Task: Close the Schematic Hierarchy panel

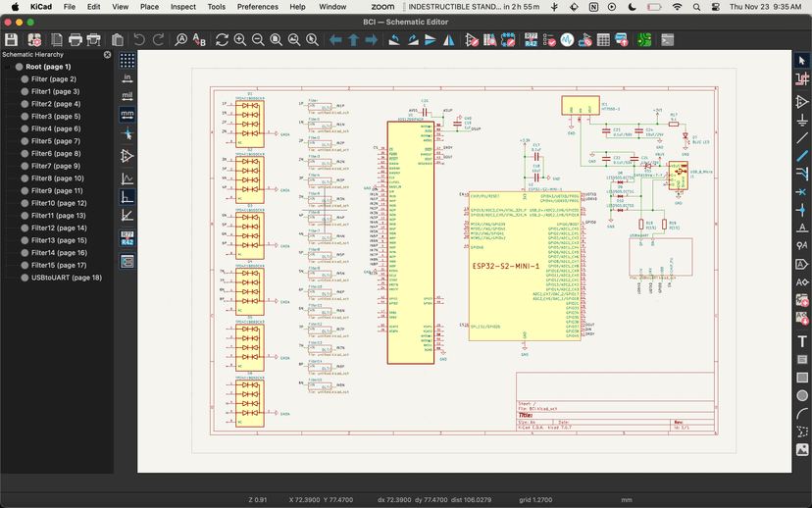Action: pos(107,54)
